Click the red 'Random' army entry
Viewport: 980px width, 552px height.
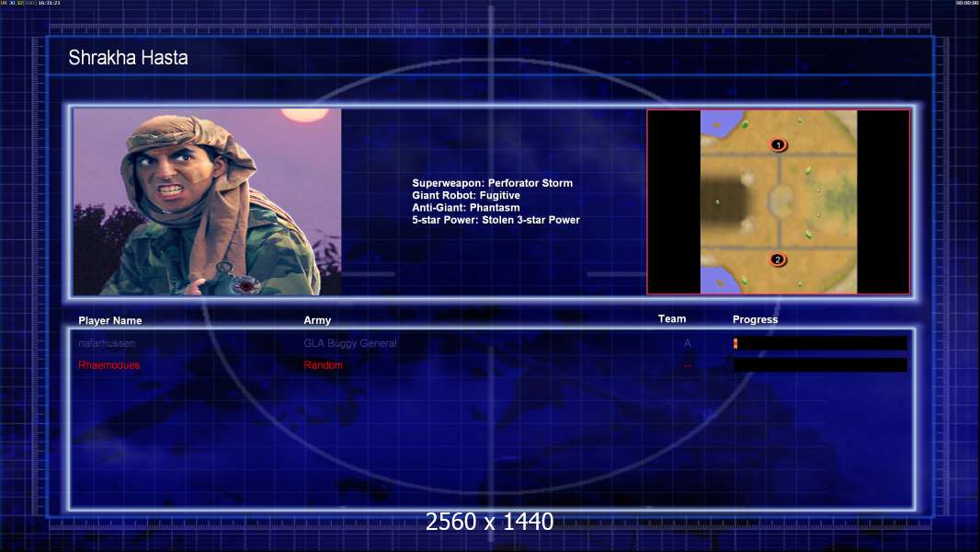[x=323, y=365]
